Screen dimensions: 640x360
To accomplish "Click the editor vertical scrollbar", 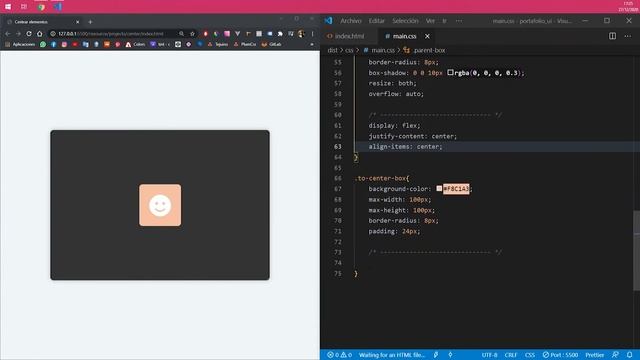I will pos(636,250).
